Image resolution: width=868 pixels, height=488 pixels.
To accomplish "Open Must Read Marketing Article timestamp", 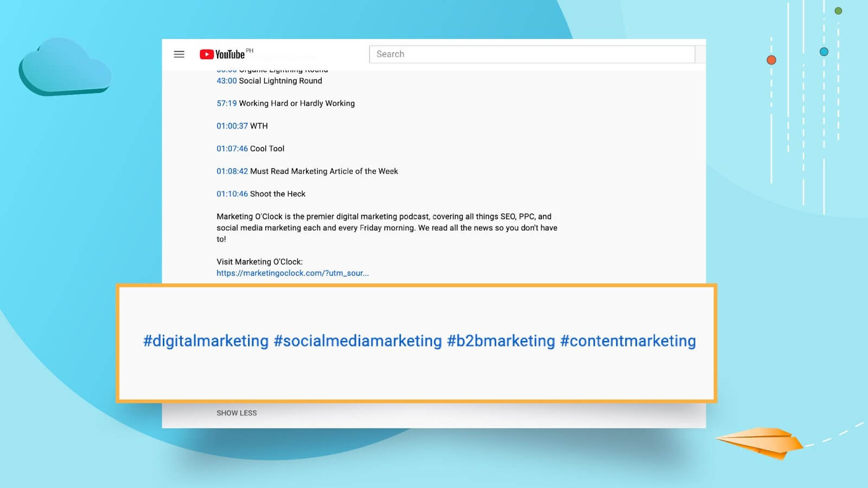I will click(232, 171).
